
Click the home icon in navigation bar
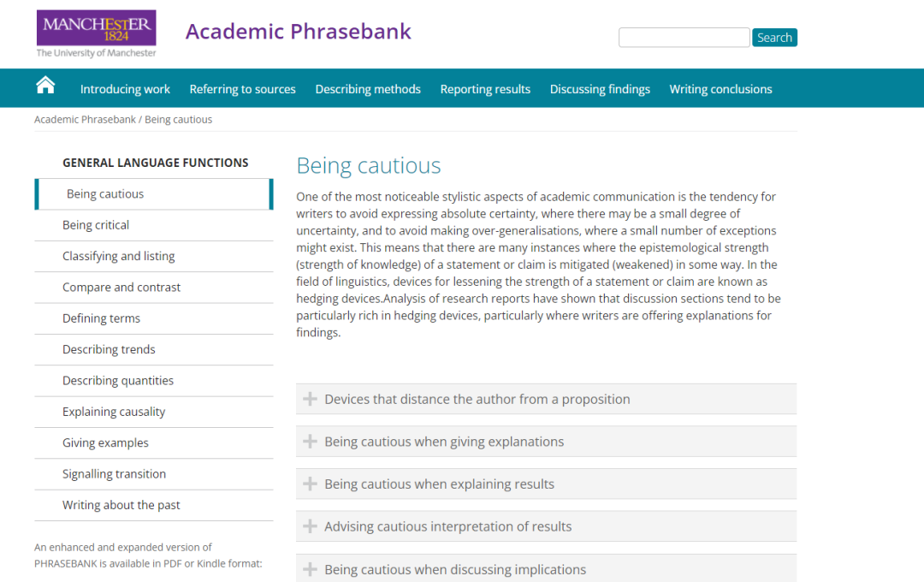45,85
